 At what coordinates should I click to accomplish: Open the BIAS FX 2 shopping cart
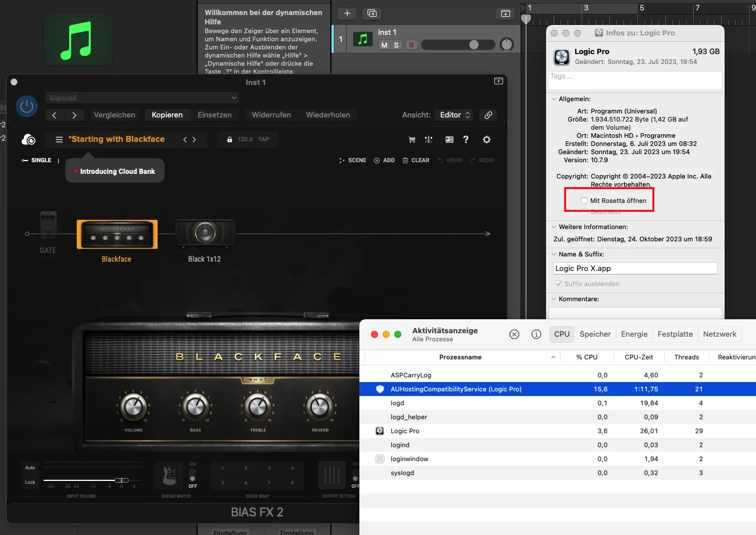(412, 140)
